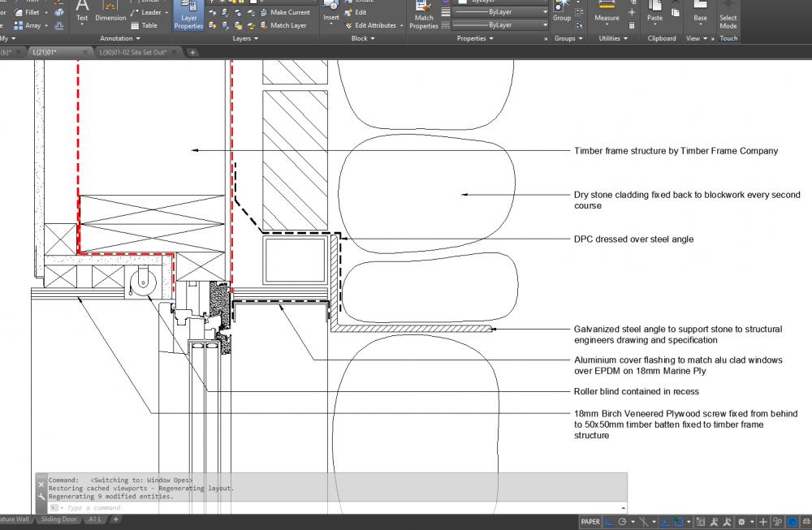This screenshot has width=812, height=530.
Task: Select the Fillet modify tool
Action: tap(27, 12)
